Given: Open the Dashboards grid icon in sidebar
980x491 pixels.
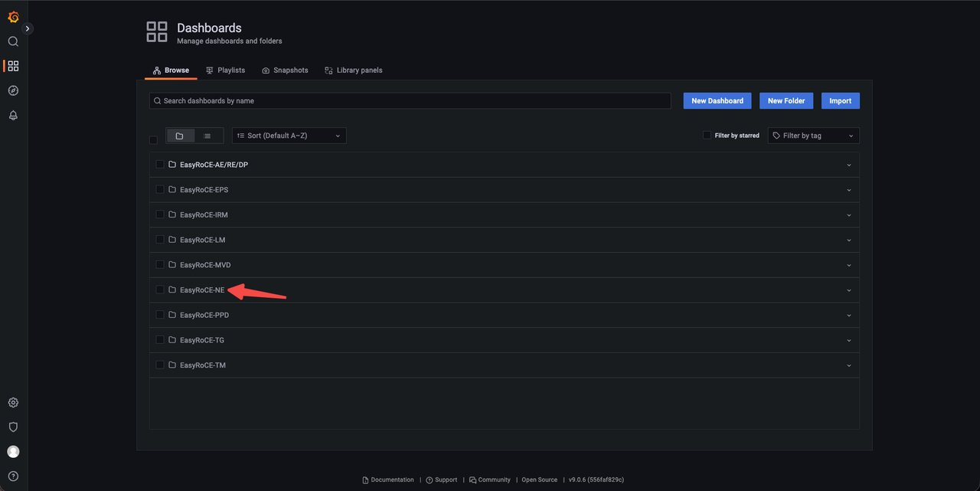Looking at the screenshot, I should (13, 66).
